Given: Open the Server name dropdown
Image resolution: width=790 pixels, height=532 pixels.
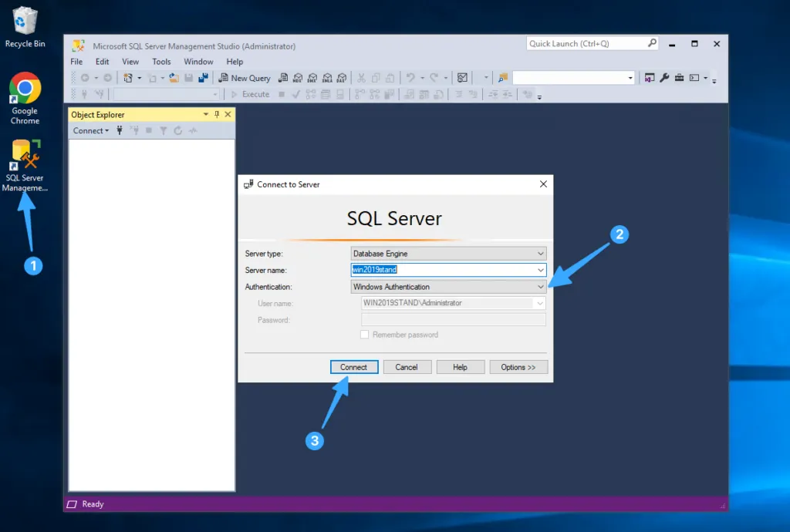Looking at the screenshot, I should 540,270.
